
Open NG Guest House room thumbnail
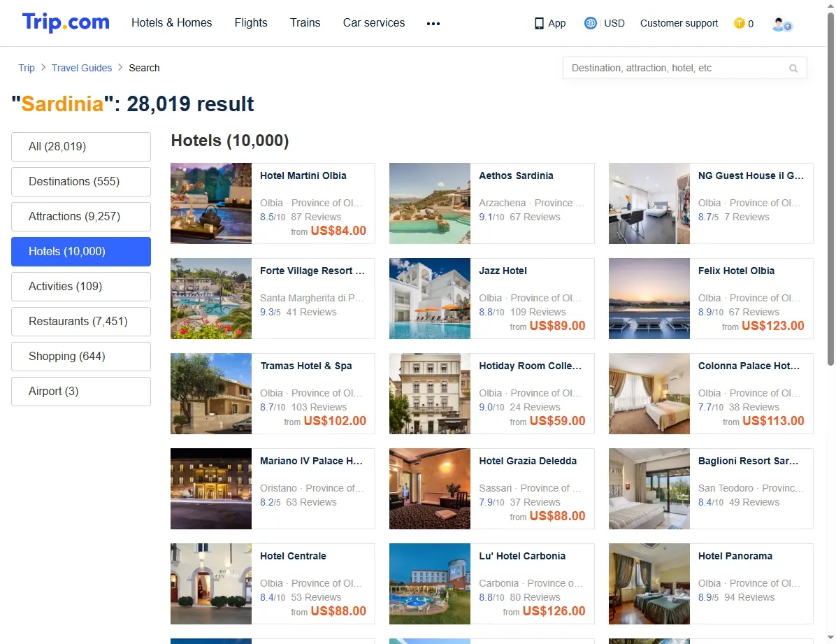[x=649, y=203]
